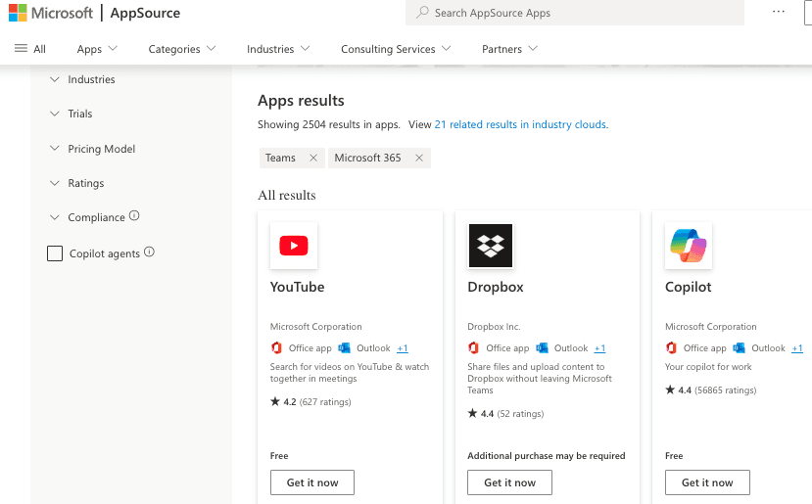Click the 'Dropbox Inc.' publisher text
Viewport: 812px width, 504px height.
tap(494, 327)
